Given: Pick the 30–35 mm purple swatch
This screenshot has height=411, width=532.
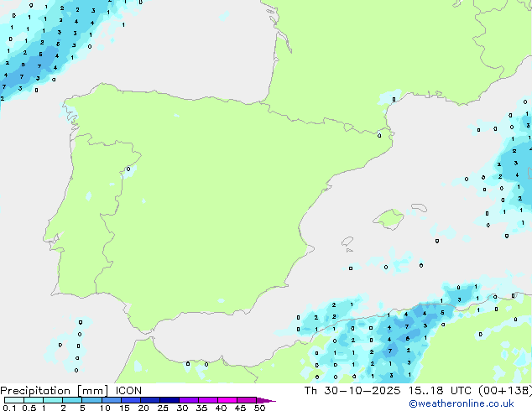Looking at the screenshot, I should coord(189,400).
